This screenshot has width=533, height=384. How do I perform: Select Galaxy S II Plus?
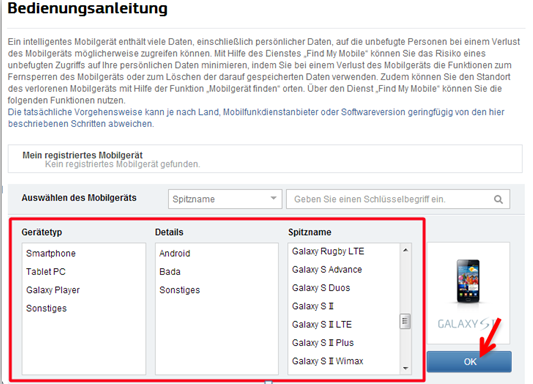tap(323, 343)
